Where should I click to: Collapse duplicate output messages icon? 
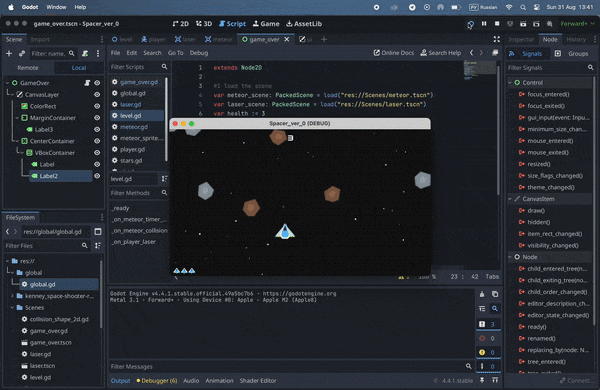pos(482,308)
